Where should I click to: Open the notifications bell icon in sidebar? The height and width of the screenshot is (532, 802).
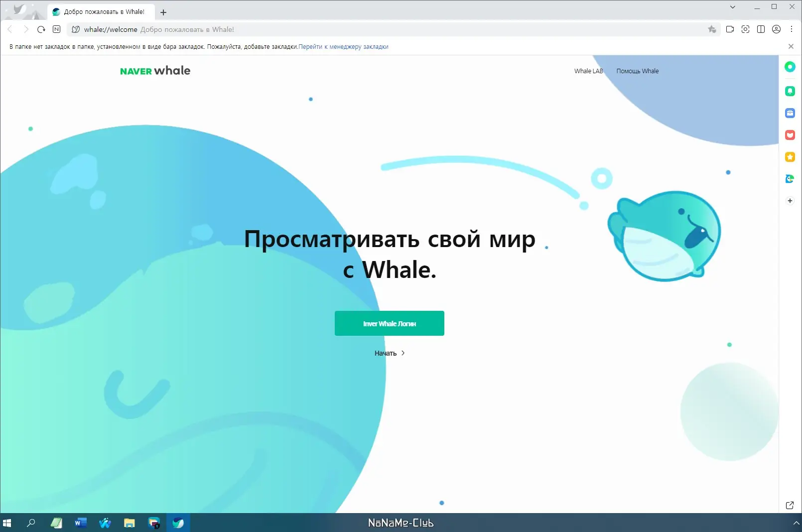point(790,91)
